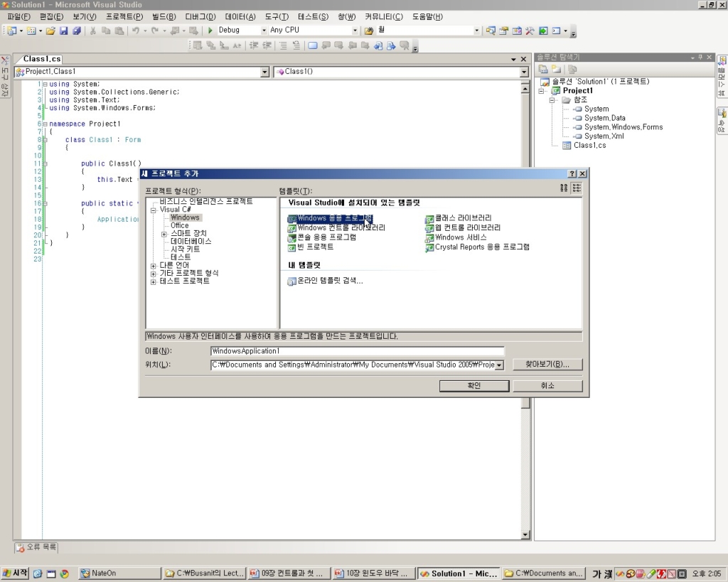Select 빈 프로젝트 template
This screenshot has width=728, height=582.
pos(311,247)
